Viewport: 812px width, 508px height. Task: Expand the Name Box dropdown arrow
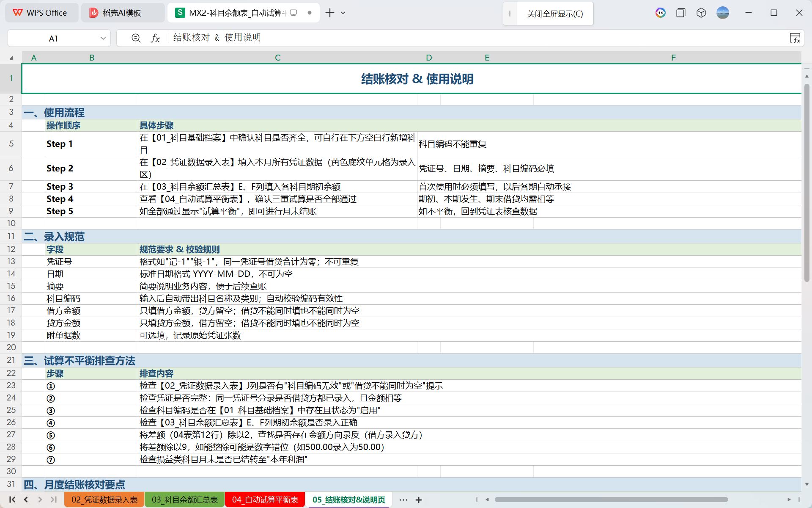(103, 39)
